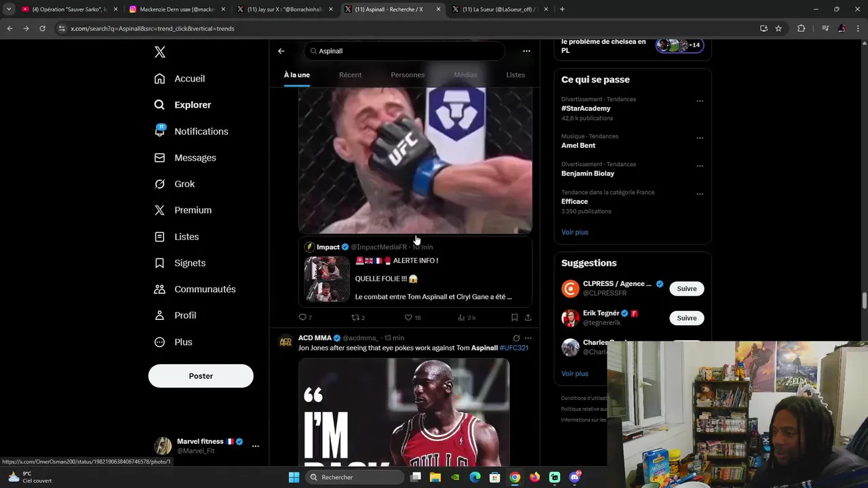Screen dimensions: 868x488
Task: Switch to La Sueur browser tab
Action: (x=500, y=9)
